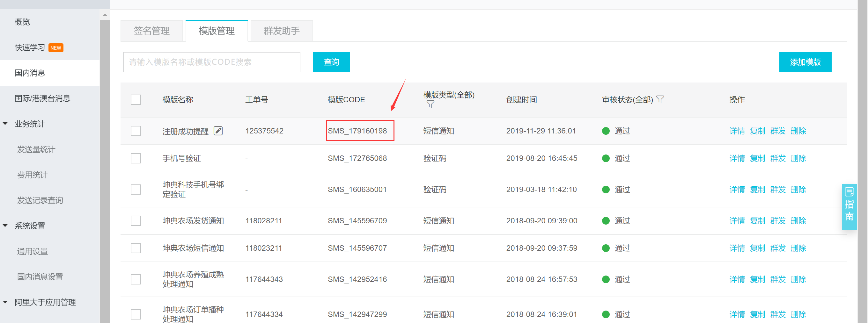Collapse the 系统设置 sidebar section

point(5,226)
